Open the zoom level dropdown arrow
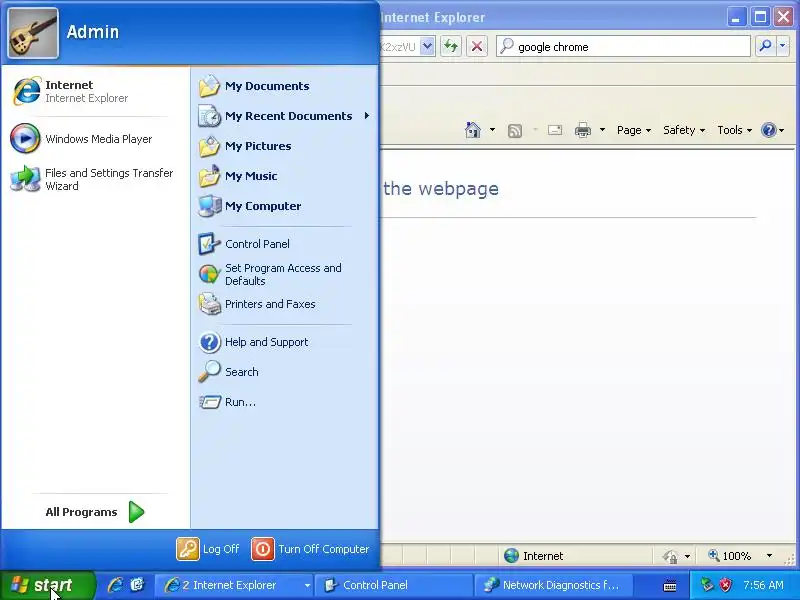Screen dimensions: 800x600 [769, 556]
